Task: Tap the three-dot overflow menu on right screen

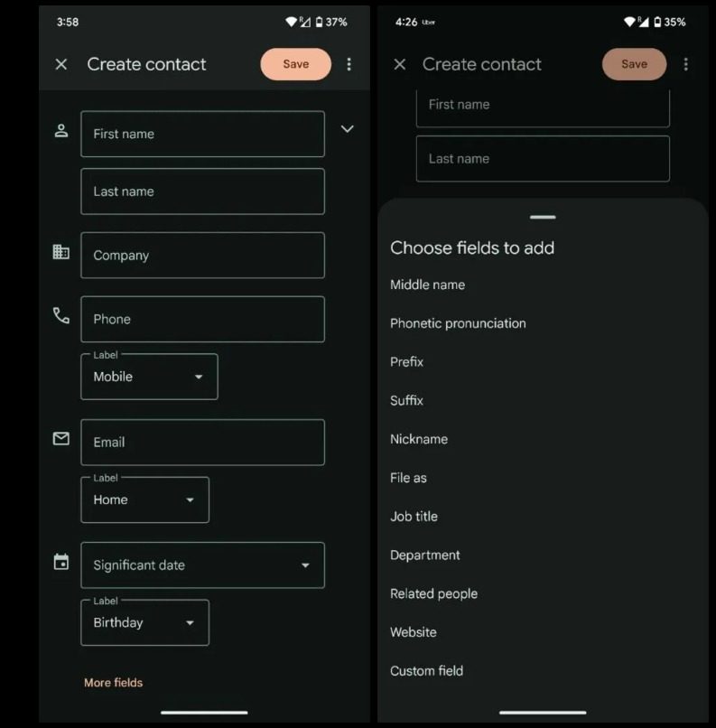Action: click(685, 64)
